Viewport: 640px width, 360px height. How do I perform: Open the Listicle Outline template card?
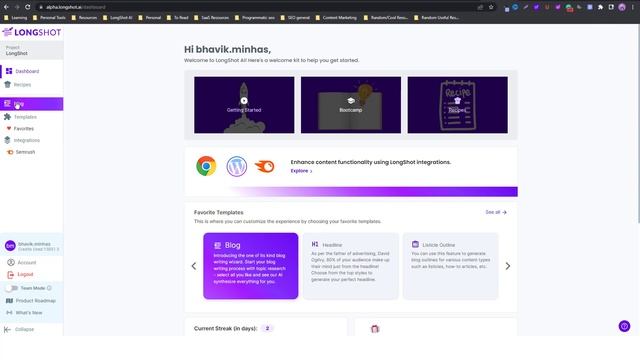[451, 266]
